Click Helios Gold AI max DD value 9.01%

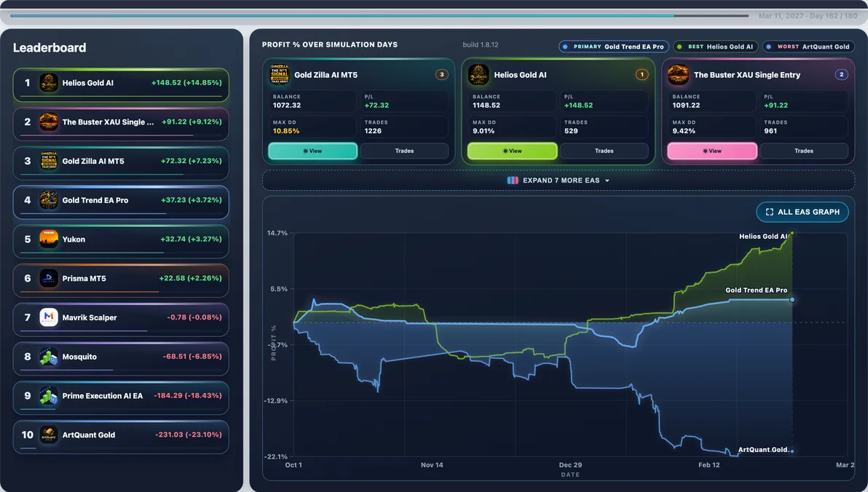click(484, 131)
